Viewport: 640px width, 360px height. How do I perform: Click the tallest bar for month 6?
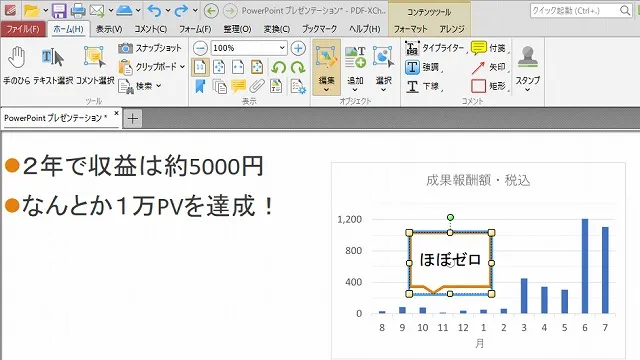pyautogui.click(x=584, y=266)
